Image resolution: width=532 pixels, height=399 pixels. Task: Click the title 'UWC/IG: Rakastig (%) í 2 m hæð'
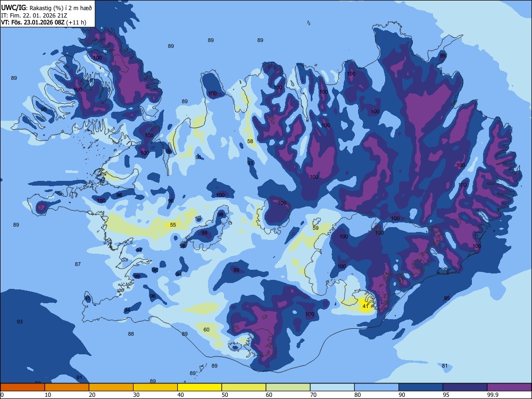tap(46, 7)
